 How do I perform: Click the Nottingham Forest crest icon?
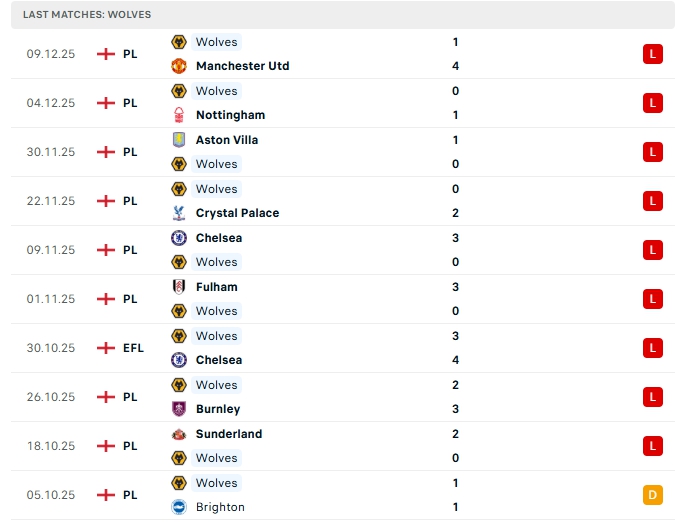[179, 115]
